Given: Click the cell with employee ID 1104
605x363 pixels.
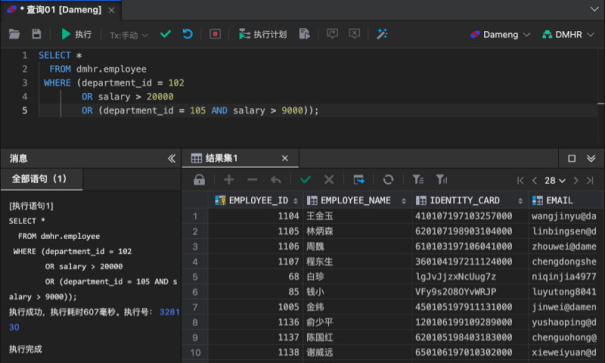Looking at the screenshot, I should coord(256,216).
